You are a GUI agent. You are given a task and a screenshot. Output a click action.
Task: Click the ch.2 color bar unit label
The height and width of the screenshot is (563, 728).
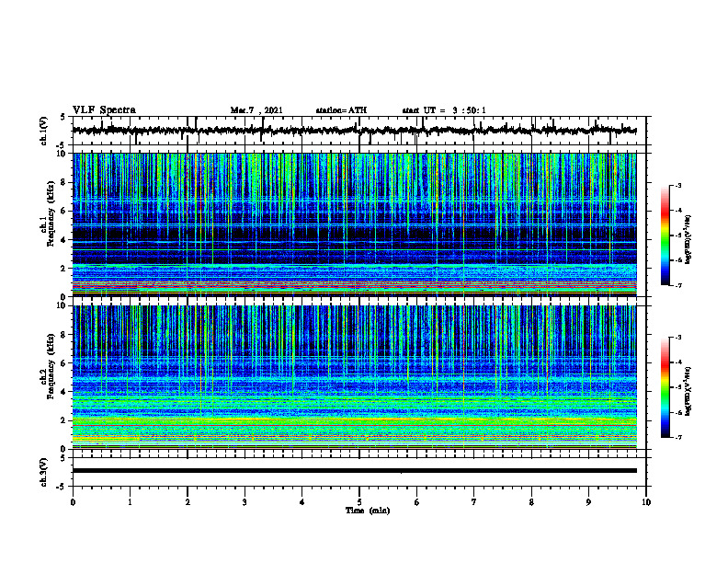click(688, 391)
